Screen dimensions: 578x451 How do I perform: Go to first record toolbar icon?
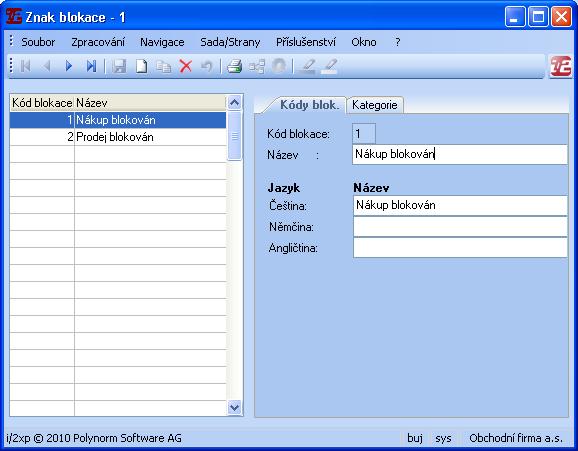pyautogui.click(x=25, y=66)
